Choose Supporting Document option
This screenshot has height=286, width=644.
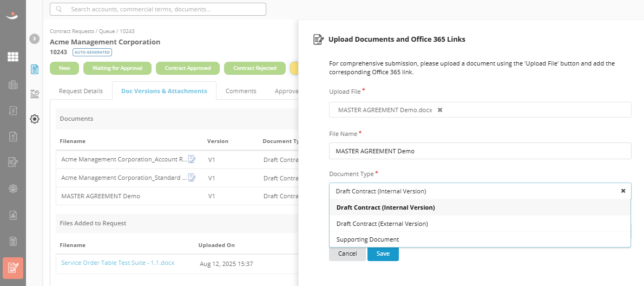[479, 239]
